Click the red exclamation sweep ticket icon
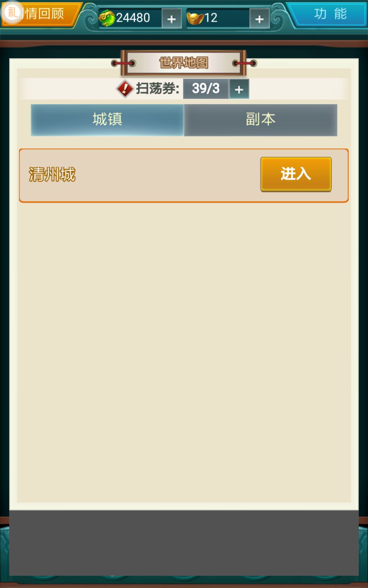The height and width of the screenshot is (588, 368). tap(125, 89)
